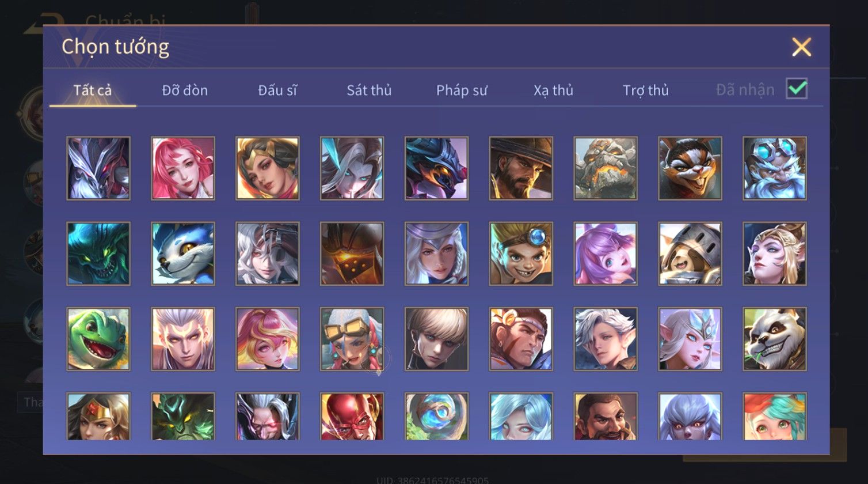Choose the blue wolf hero portrait
Viewport: 868px width, 484px height.
tap(183, 254)
